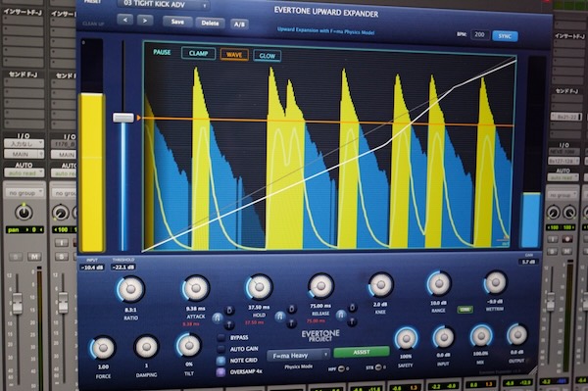
Task: Click the blue magnet sync icon beside RELEASE
Action: 341,315
